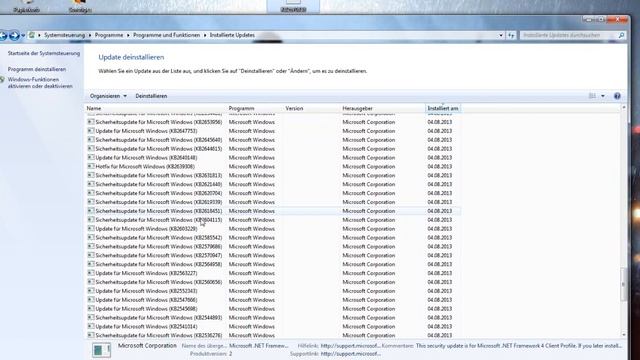The height and width of the screenshot is (360, 640).
Task: Click the icon of Sicherheitsupdate KB2619339
Action: (91, 202)
